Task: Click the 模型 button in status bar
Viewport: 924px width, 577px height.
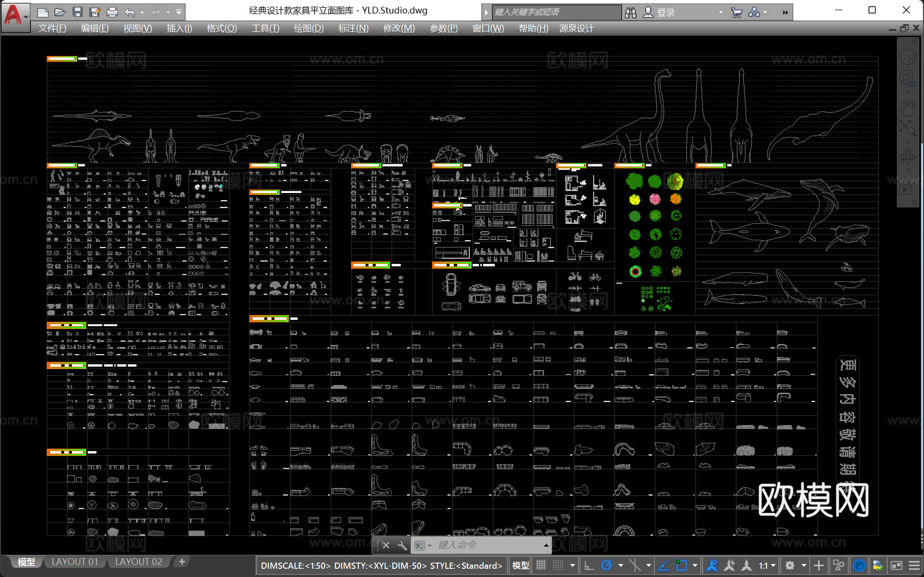Action: (x=520, y=565)
